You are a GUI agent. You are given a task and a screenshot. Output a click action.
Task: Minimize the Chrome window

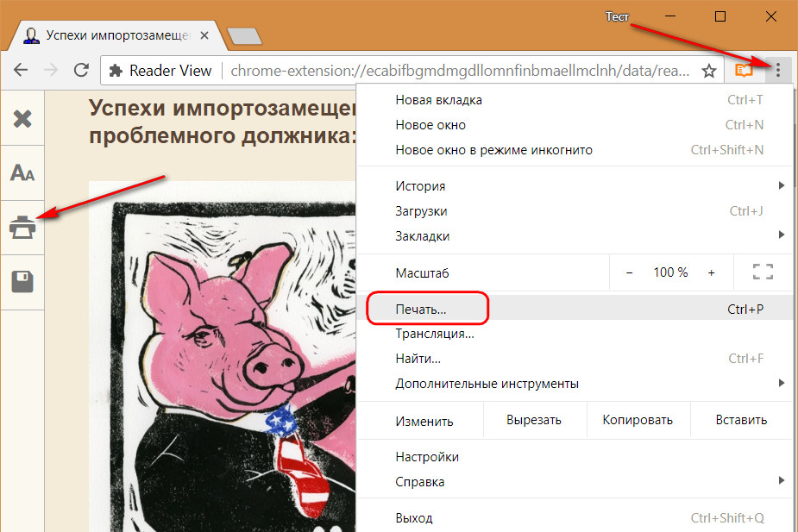(670, 16)
